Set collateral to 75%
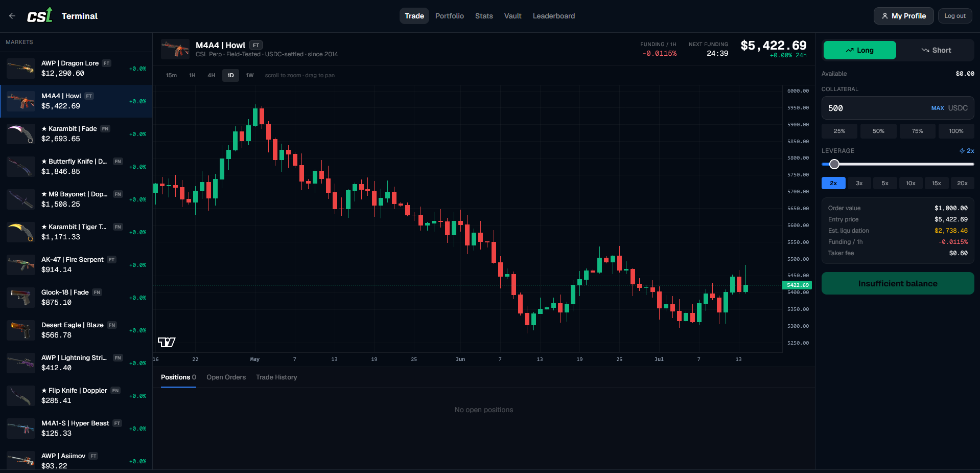 (x=917, y=131)
